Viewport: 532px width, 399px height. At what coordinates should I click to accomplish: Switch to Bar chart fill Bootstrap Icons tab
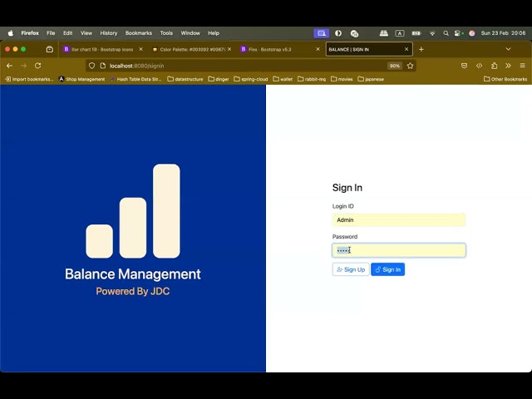click(102, 50)
